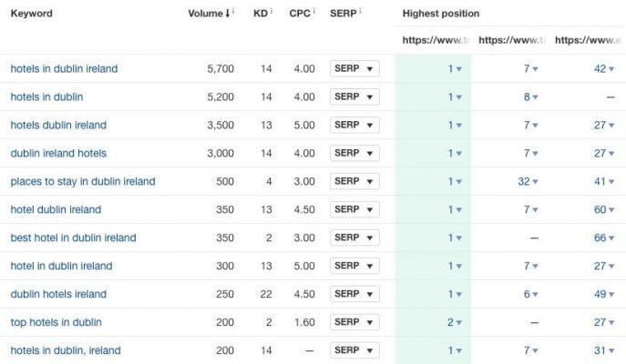Open 'hotels in dublin, ireland' keyword link
The height and width of the screenshot is (364, 626).
[66, 350]
